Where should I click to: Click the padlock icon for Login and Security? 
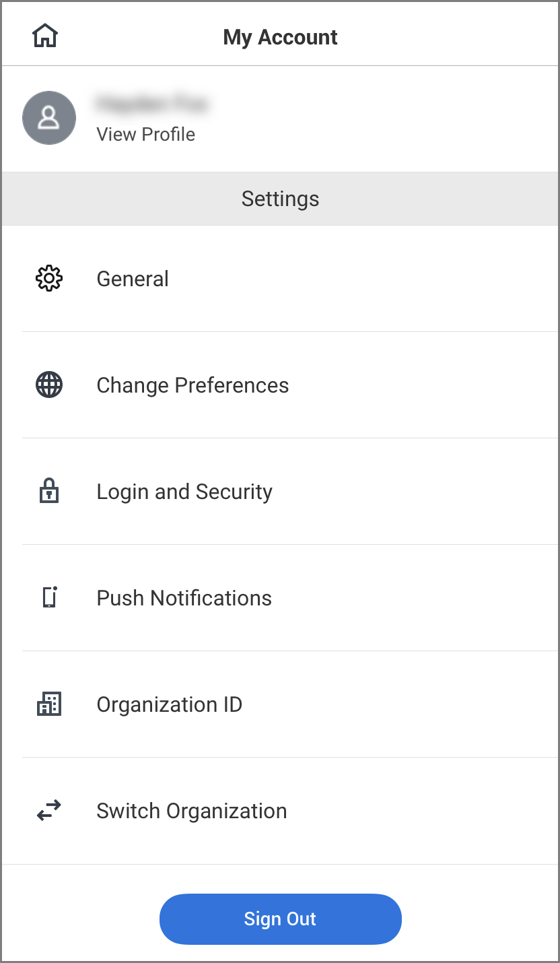coord(49,492)
